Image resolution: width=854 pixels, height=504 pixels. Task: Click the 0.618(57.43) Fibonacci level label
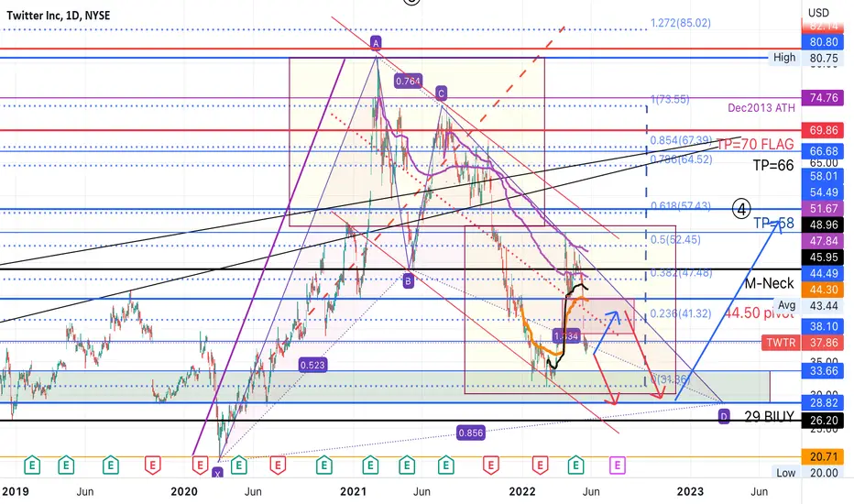680,206
